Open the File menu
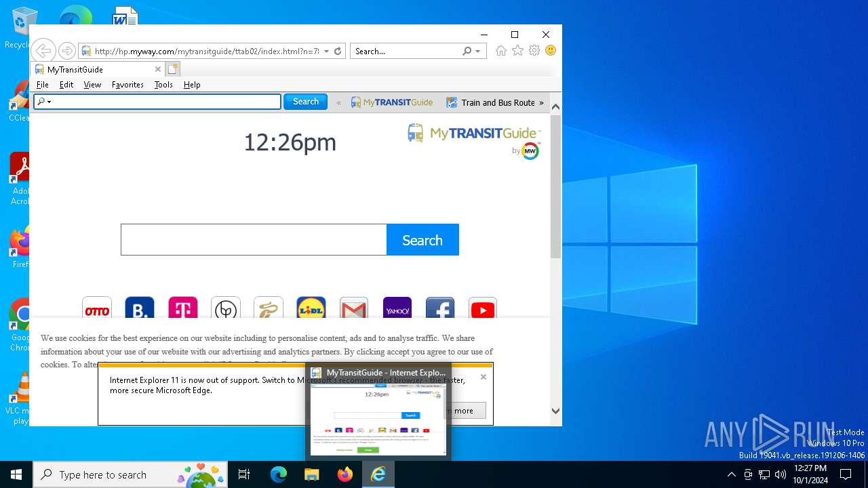The image size is (868, 488). [43, 85]
